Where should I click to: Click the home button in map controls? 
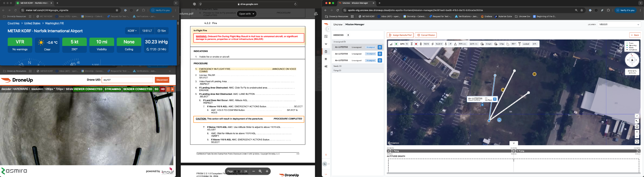pos(637,127)
